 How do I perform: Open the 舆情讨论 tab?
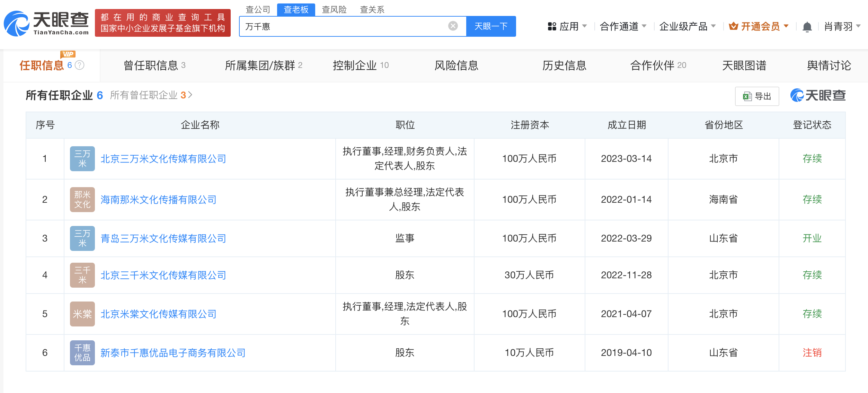829,65
